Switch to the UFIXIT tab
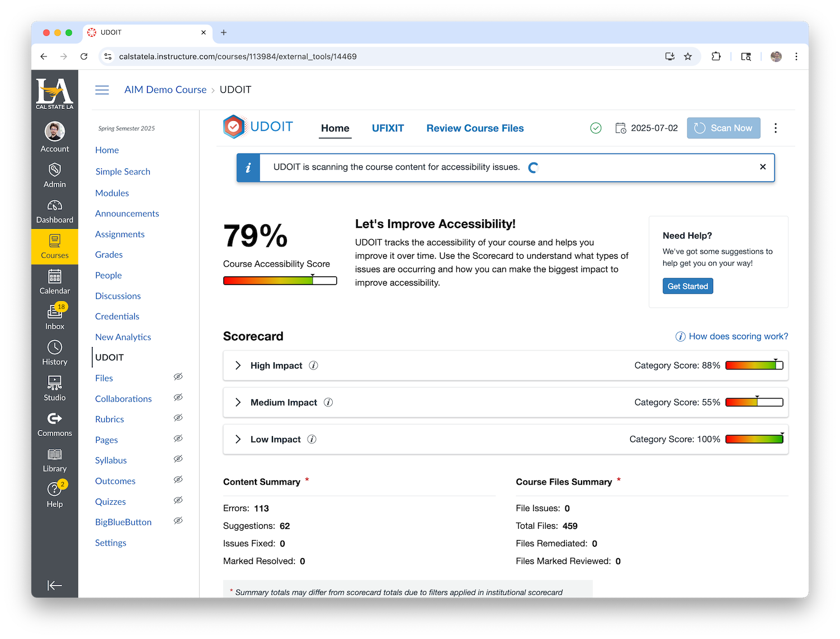 tap(388, 128)
